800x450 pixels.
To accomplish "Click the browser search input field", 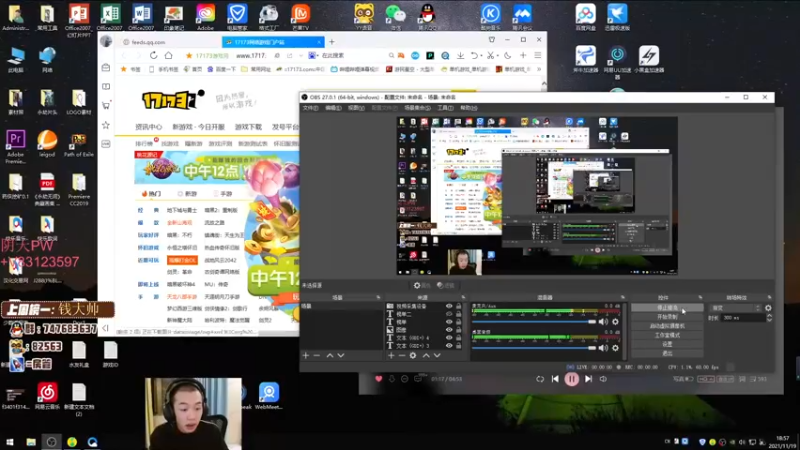I will (x=354, y=55).
